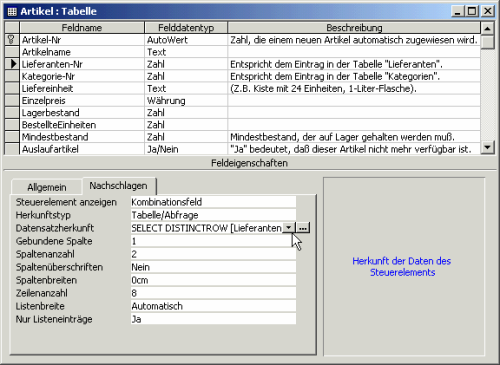500x365 pixels.
Task: Click the row selector beside Auslaufartikel
Action: point(12,149)
